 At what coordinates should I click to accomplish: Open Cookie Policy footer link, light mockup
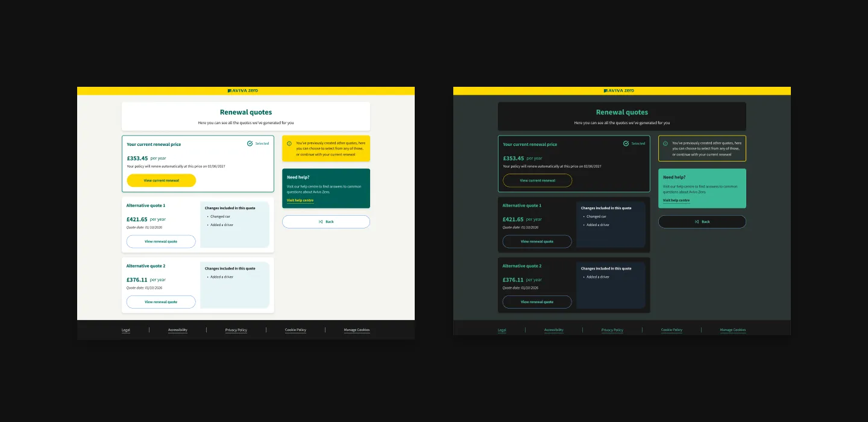click(295, 330)
